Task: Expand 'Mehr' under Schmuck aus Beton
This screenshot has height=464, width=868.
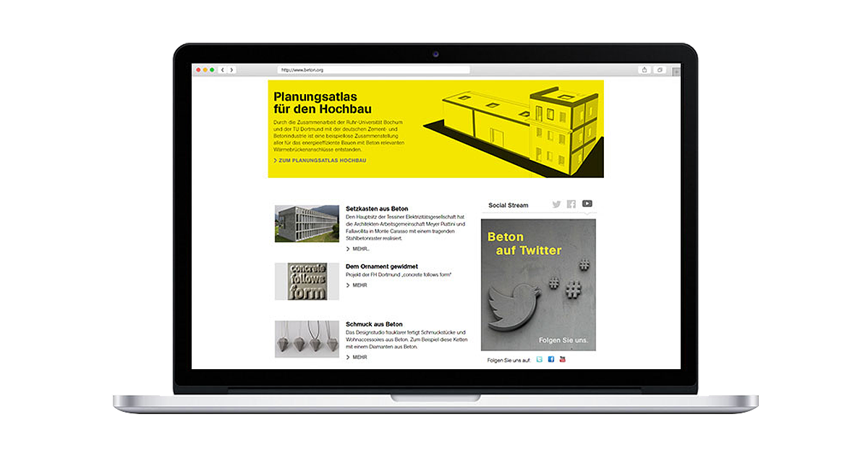Action: [357, 357]
